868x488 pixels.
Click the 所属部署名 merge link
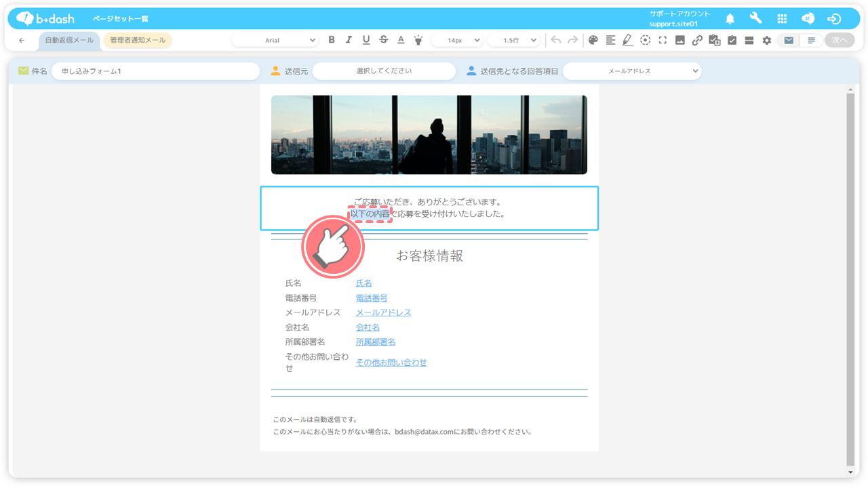point(376,342)
